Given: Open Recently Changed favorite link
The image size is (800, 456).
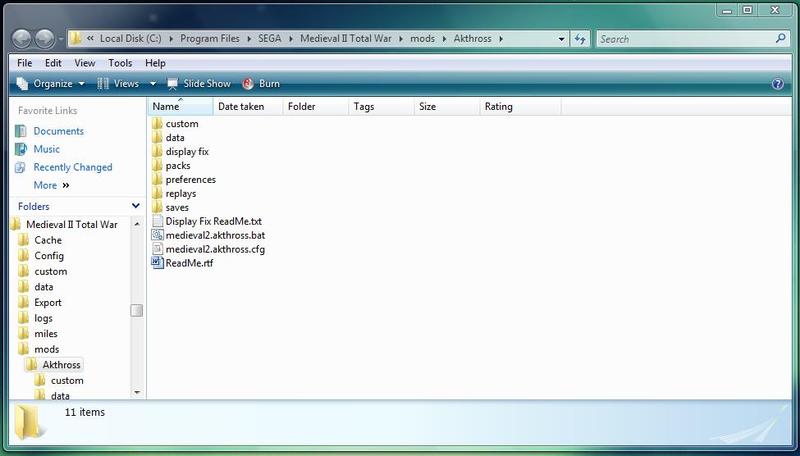Looking at the screenshot, I should point(72,167).
